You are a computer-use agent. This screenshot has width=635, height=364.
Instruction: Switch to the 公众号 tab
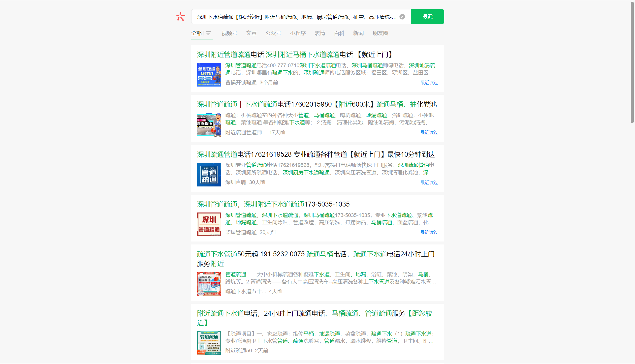[x=273, y=33]
